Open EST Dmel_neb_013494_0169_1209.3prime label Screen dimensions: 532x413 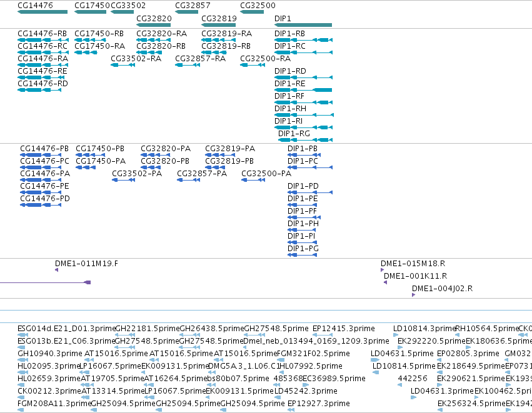[x=316, y=341]
